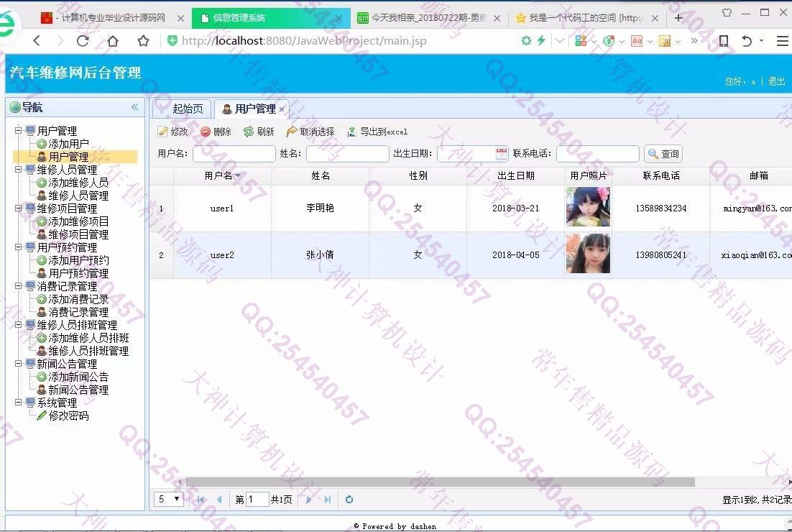
Task: Open the calendar picker for 出生日期
Action: (x=501, y=154)
